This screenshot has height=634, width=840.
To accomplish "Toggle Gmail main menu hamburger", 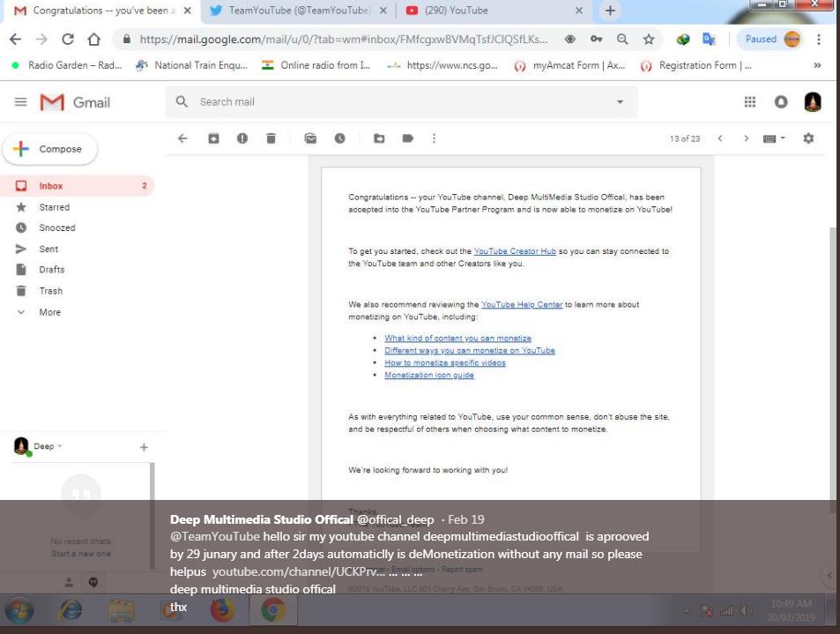I will 20,101.
